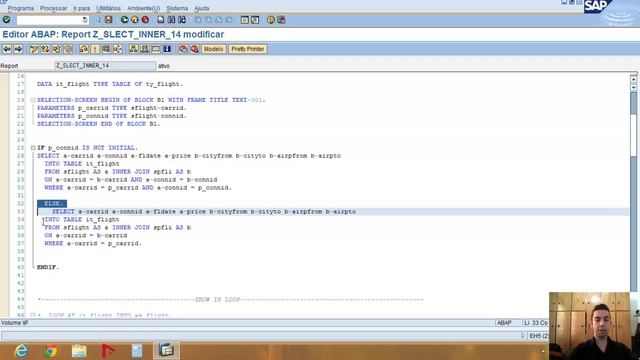Open the Processar menu

coord(53,8)
